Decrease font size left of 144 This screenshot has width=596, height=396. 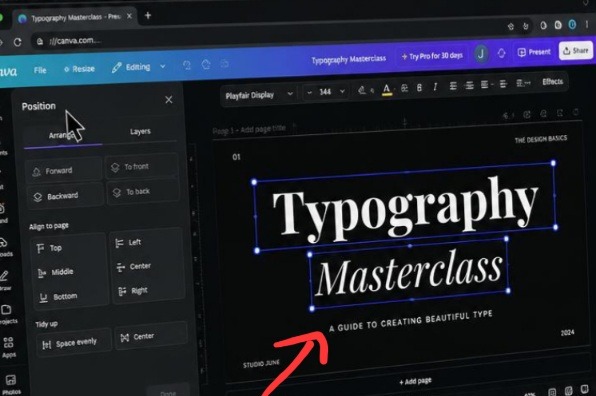(x=309, y=92)
